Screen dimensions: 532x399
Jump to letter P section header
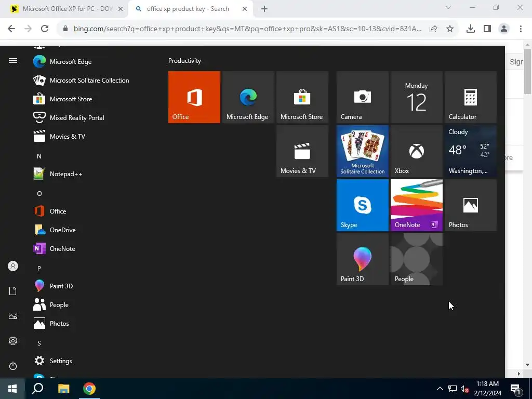click(39, 268)
